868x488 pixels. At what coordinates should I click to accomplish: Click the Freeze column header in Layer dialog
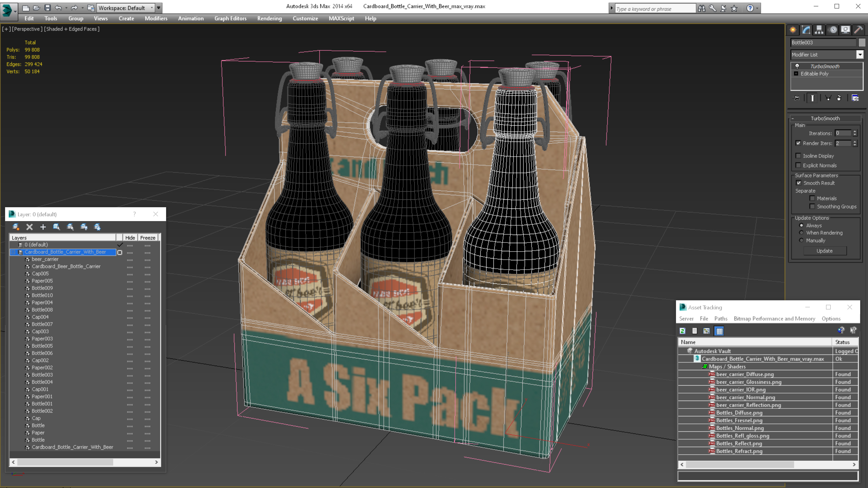[148, 238]
